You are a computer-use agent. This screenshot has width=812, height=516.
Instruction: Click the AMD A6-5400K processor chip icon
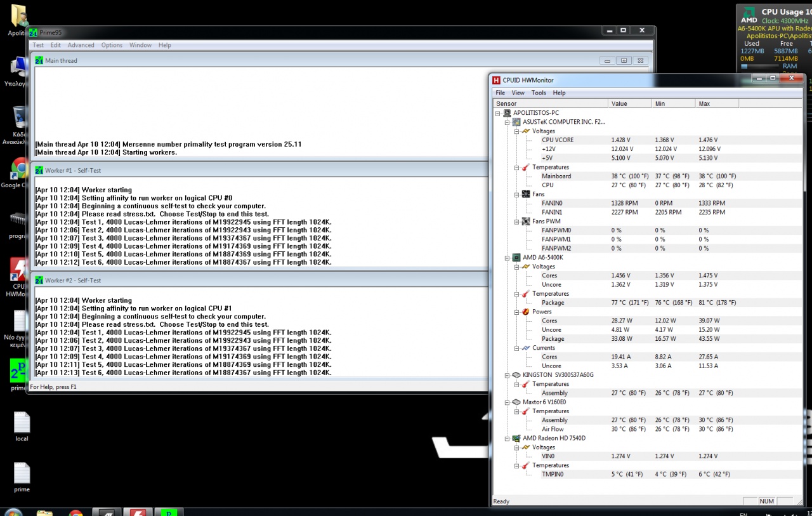point(516,258)
